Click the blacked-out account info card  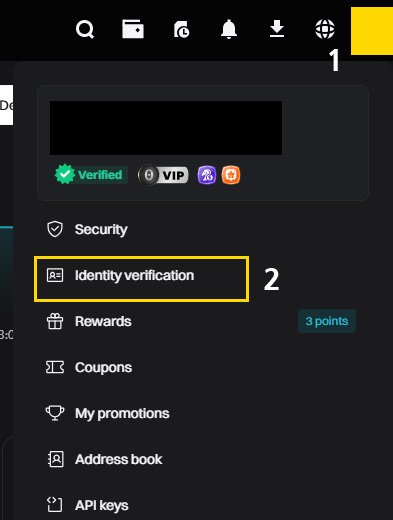click(166, 128)
